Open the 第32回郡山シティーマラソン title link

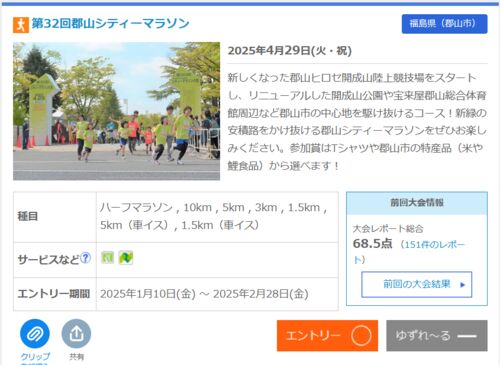click(x=110, y=24)
